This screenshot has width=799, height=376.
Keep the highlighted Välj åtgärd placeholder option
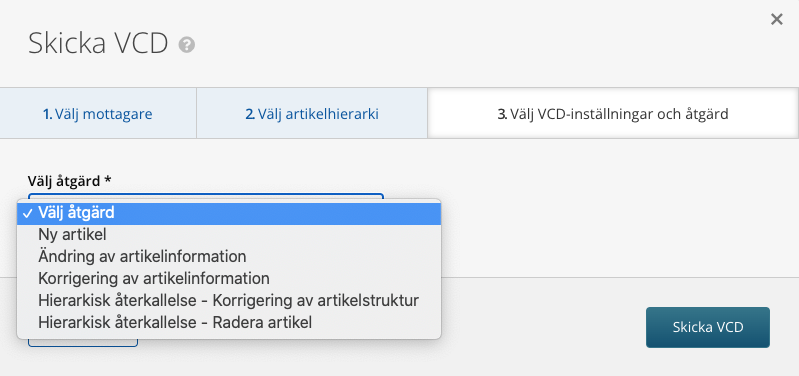229,213
